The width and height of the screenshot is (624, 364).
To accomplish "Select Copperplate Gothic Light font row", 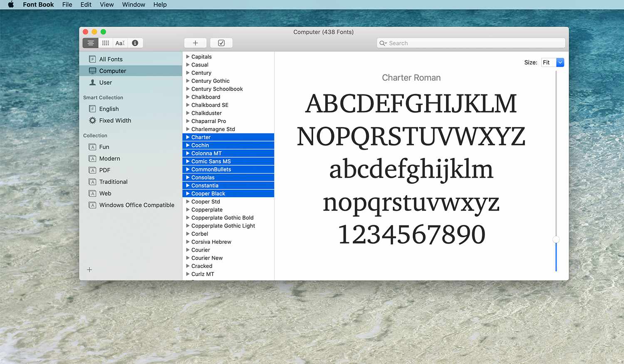I will click(228, 225).
